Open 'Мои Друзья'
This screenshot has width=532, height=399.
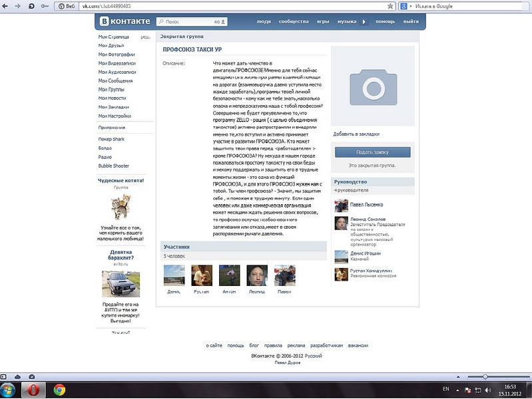click(x=111, y=45)
